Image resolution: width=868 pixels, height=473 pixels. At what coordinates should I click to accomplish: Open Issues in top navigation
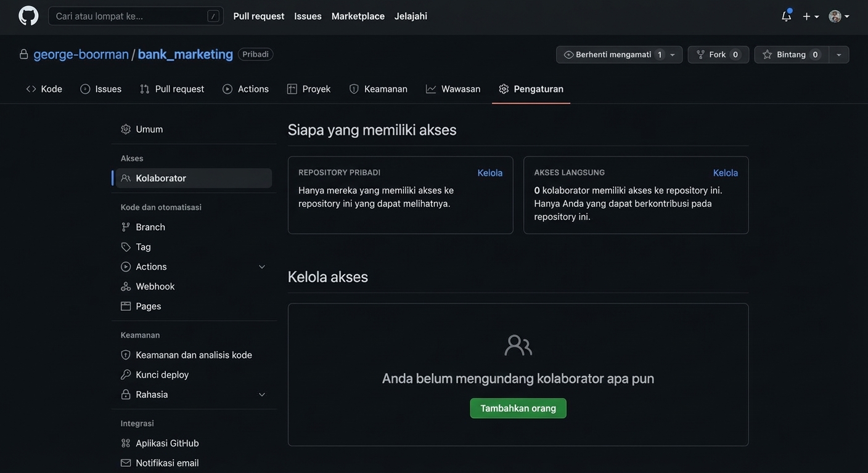pos(308,16)
